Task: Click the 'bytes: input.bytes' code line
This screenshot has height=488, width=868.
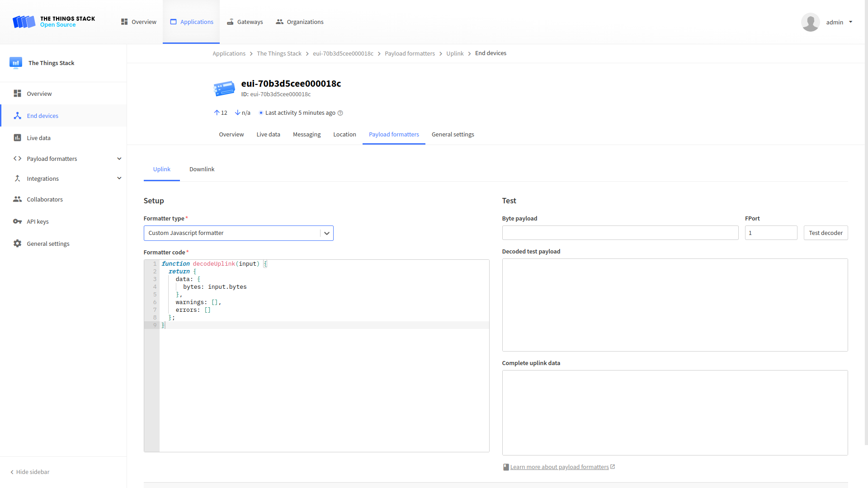Action: tap(215, 287)
